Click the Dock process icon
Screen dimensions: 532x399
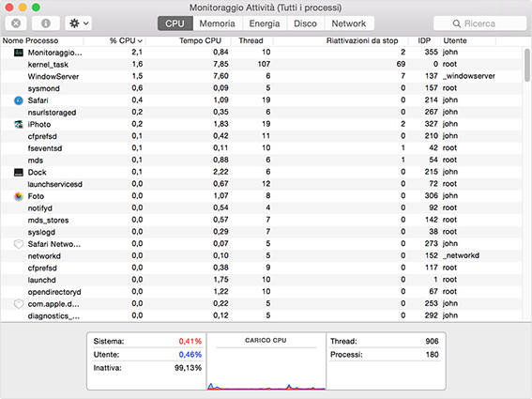(x=19, y=172)
